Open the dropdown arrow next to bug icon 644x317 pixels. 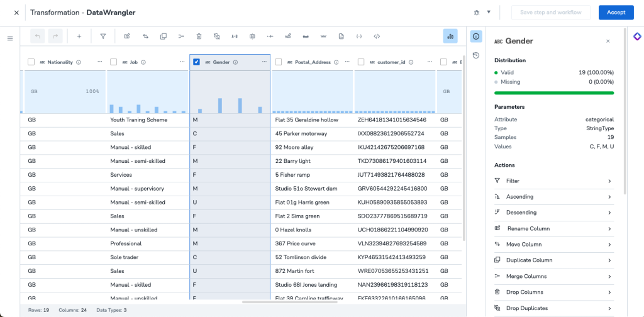489,13
